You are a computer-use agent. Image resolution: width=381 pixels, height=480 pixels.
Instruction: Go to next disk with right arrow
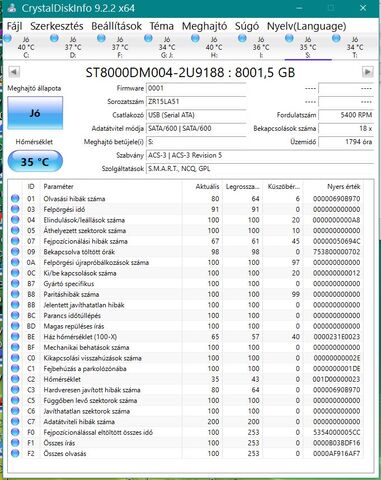point(367,72)
